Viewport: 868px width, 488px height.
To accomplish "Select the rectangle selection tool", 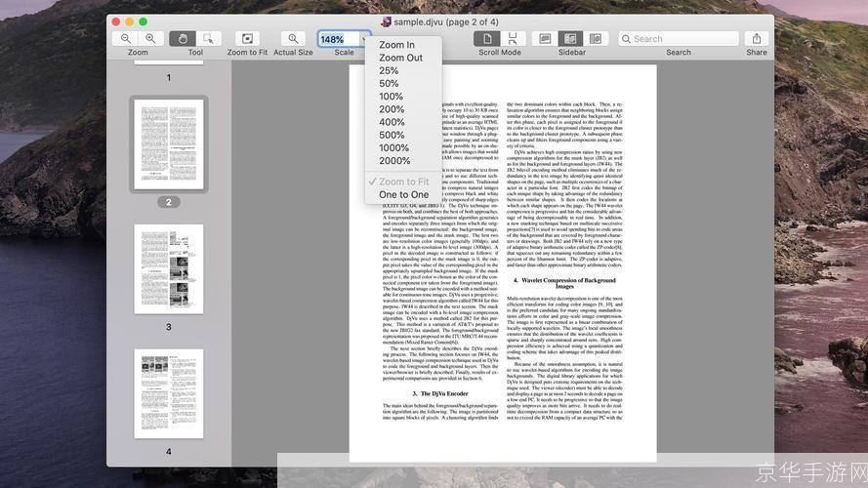I will pos(208,38).
